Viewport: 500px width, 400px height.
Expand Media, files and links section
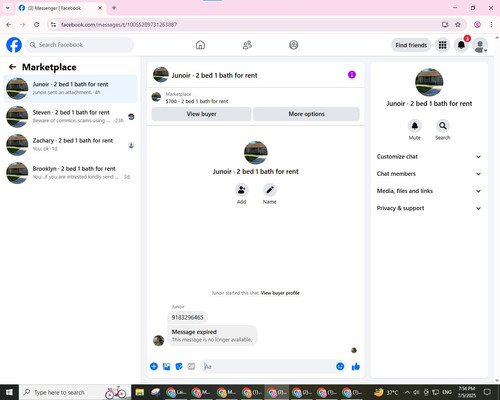tap(429, 191)
